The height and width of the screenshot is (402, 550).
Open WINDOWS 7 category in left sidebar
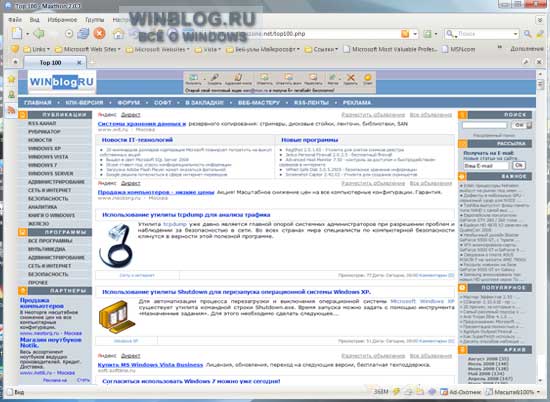(42, 165)
